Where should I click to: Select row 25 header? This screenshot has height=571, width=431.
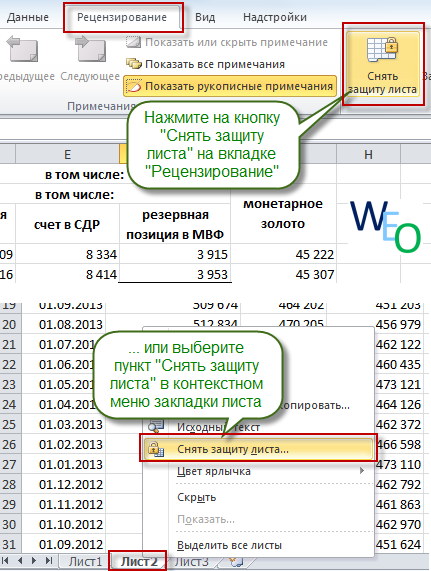coord(10,424)
